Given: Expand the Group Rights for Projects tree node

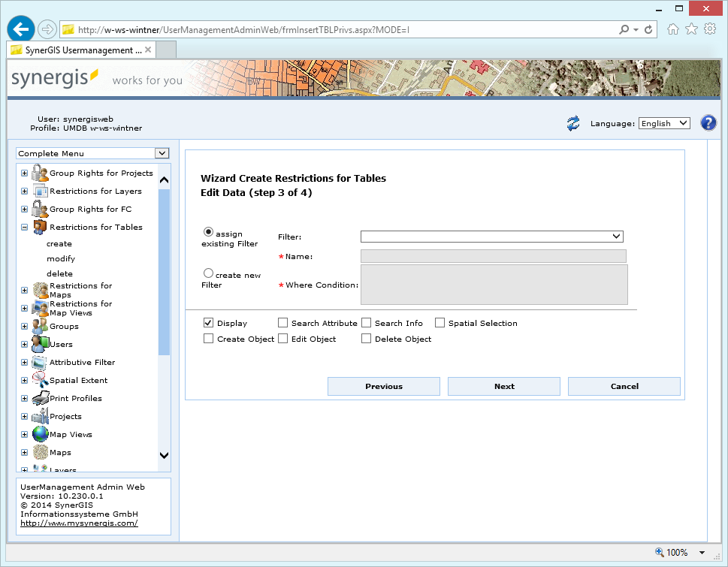Looking at the screenshot, I should [x=24, y=173].
